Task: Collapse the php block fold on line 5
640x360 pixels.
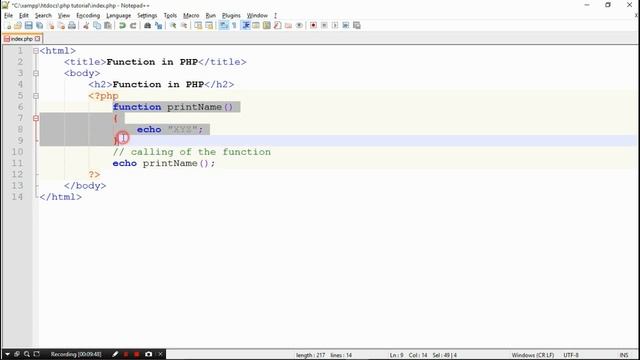Action: (x=36, y=96)
